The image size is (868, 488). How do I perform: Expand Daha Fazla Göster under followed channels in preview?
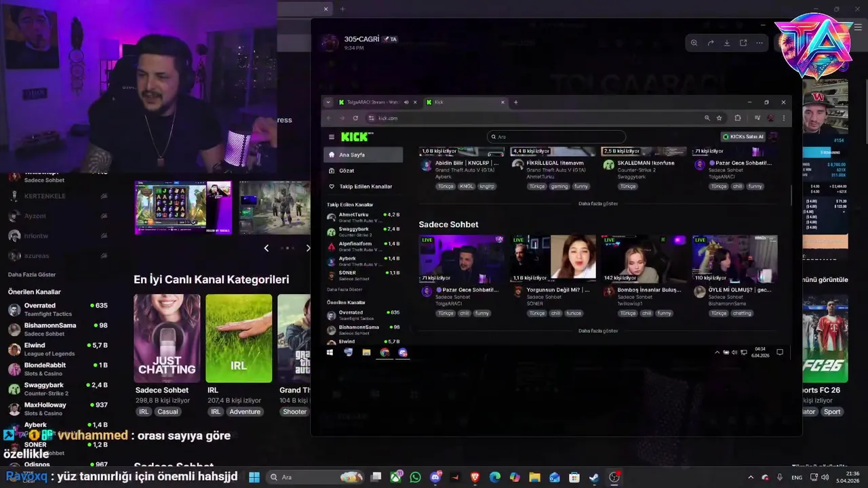pyautogui.click(x=344, y=289)
